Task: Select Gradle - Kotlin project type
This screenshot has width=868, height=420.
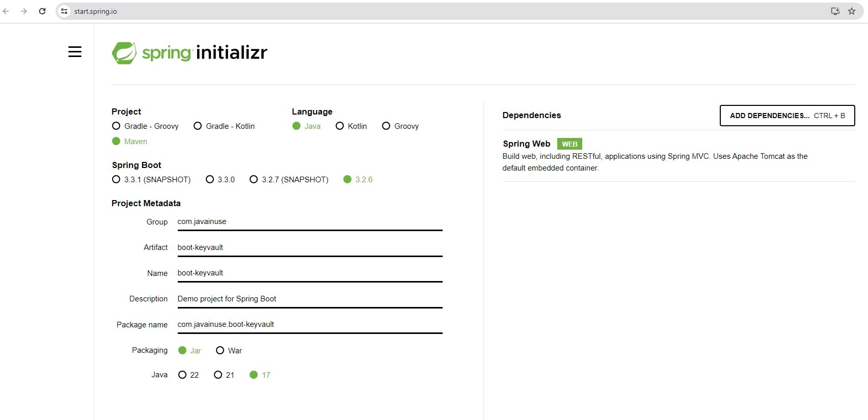Action: (224, 126)
